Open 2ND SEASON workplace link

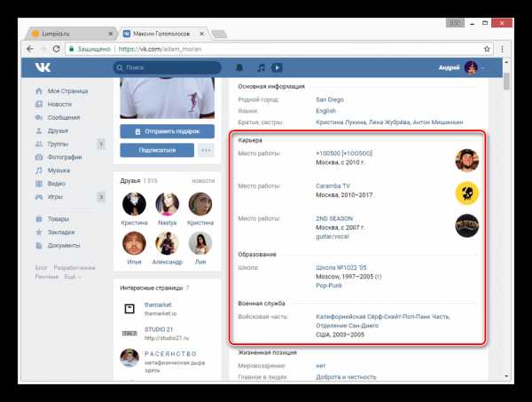[334, 218]
